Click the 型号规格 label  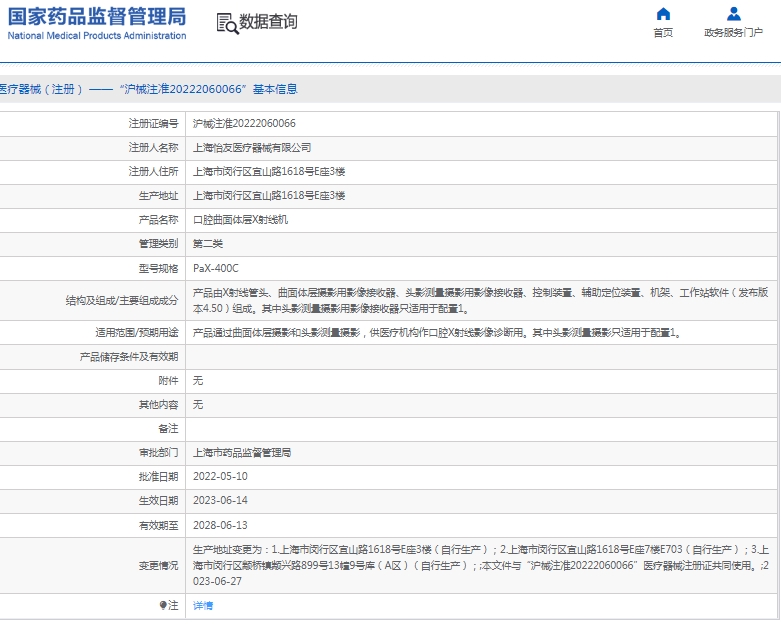point(158,268)
